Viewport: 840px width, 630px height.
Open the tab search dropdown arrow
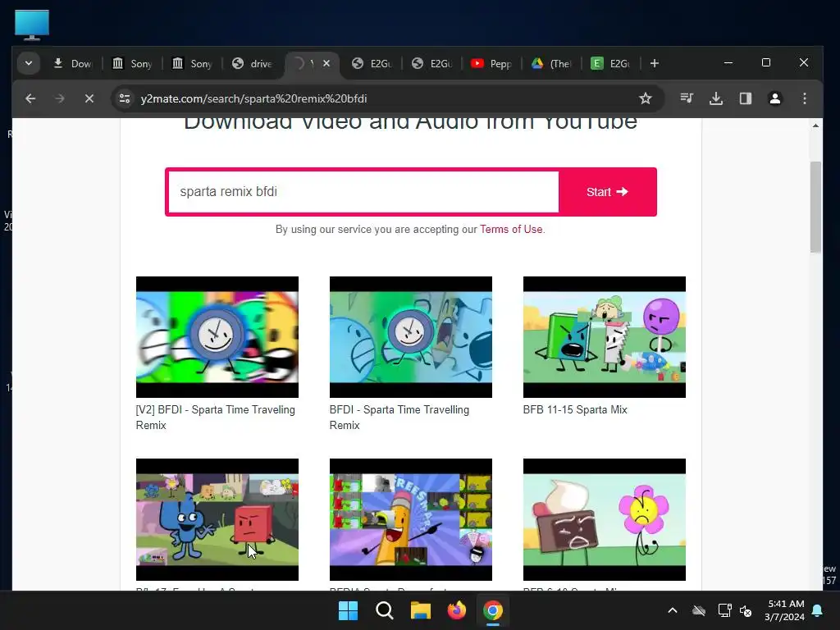pos(29,63)
